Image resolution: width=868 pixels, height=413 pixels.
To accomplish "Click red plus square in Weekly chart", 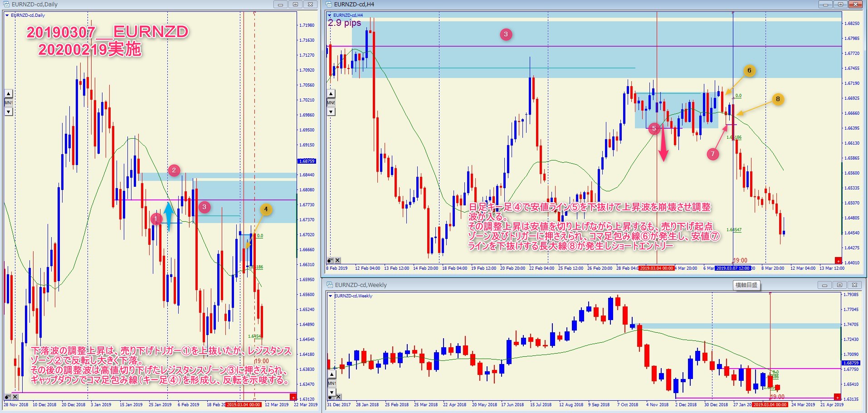I will click(x=838, y=398).
